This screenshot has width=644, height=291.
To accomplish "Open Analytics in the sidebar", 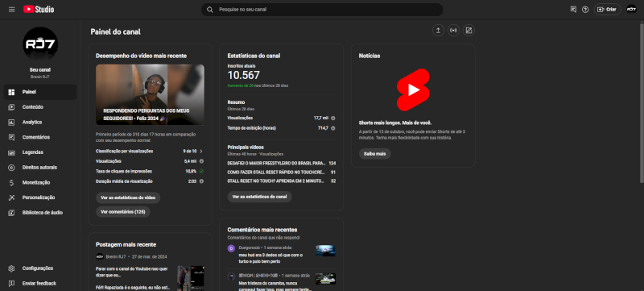I will 40,122.
